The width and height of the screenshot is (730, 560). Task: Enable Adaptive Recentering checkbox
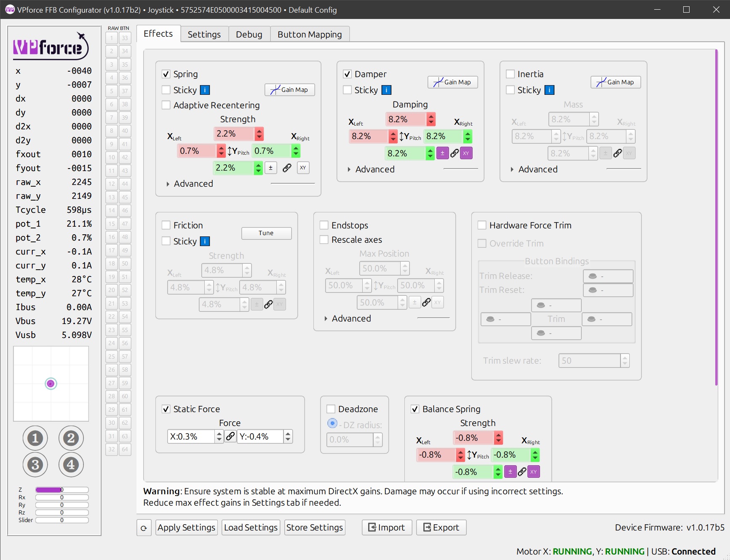(x=166, y=105)
